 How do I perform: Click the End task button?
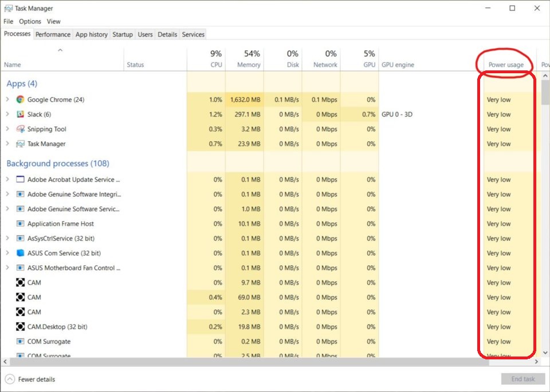(x=522, y=379)
